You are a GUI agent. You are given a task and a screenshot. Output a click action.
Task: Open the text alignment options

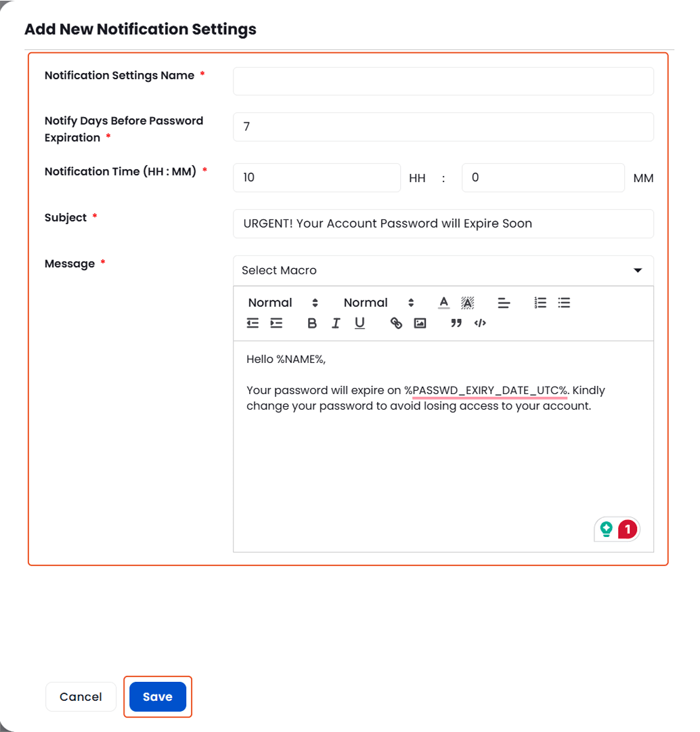coord(504,303)
